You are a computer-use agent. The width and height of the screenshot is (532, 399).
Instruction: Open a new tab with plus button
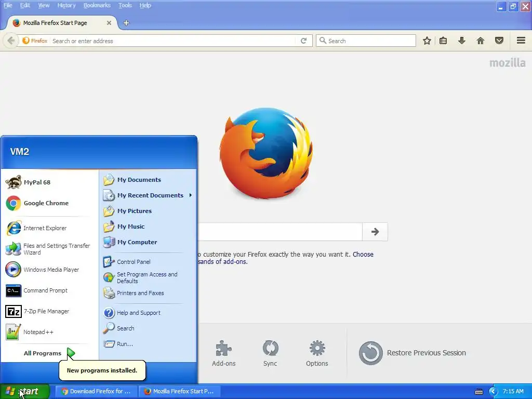126,23
